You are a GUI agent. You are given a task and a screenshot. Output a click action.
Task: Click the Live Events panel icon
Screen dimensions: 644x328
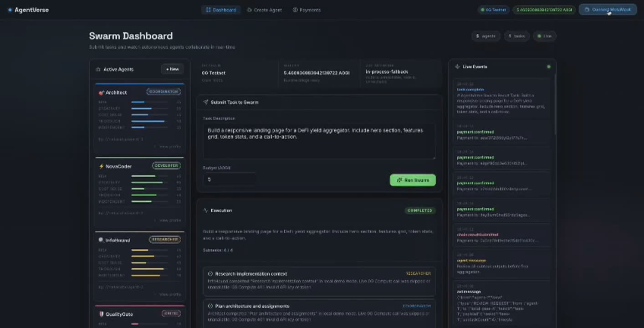tap(458, 67)
